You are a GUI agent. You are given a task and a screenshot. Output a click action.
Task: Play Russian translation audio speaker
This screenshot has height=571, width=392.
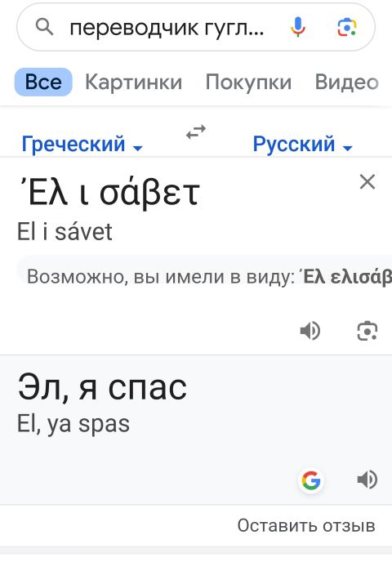pos(367,480)
